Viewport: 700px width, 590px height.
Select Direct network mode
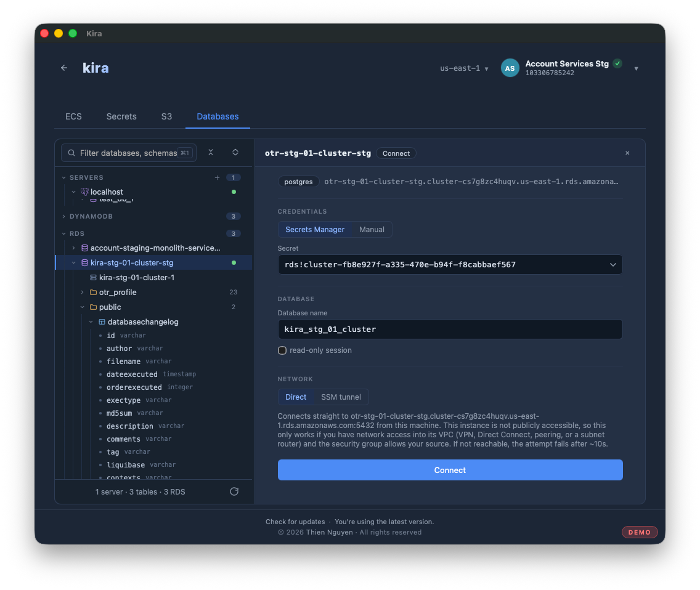tap(296, 397)
